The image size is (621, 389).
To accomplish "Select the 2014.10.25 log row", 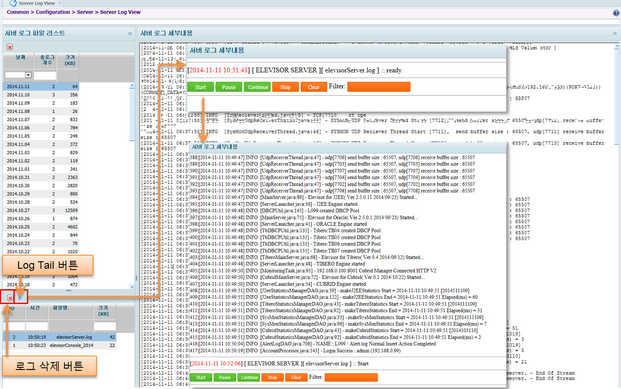I will (x=41, y=227).
